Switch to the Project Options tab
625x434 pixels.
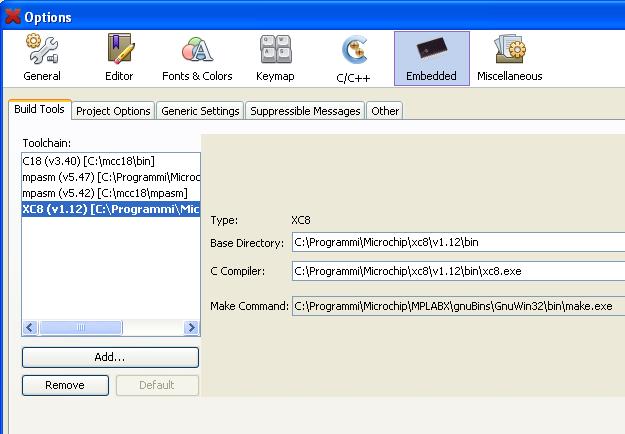(x=113, y=111)
